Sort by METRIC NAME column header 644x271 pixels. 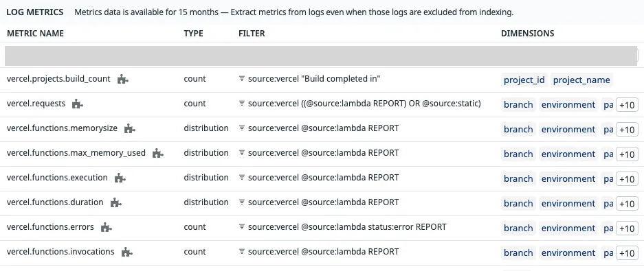[x=35, y=34]
